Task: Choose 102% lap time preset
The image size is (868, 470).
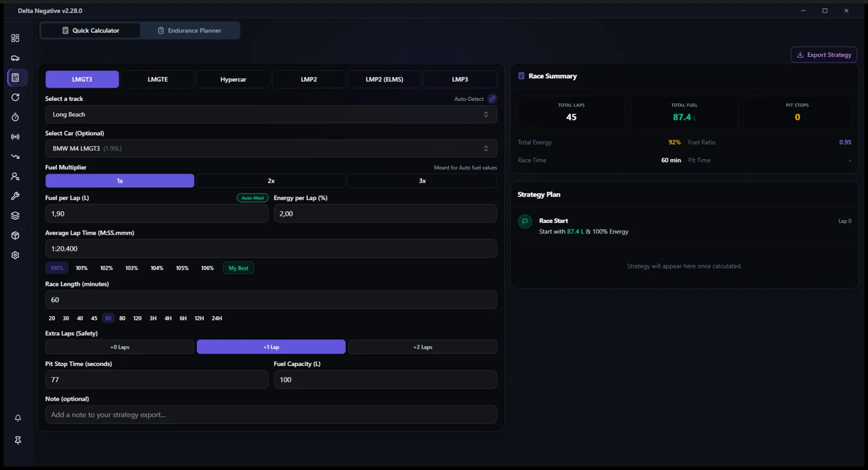Action: tap(106, 268)
